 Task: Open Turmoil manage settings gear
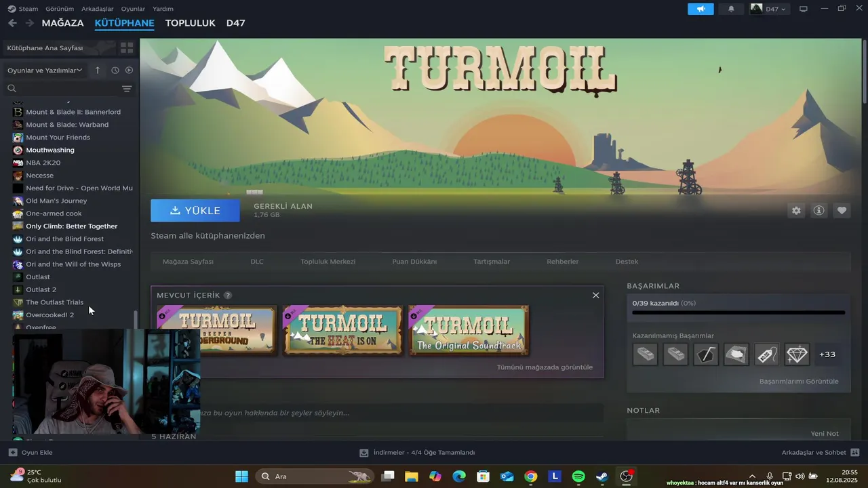coord(796,211)
